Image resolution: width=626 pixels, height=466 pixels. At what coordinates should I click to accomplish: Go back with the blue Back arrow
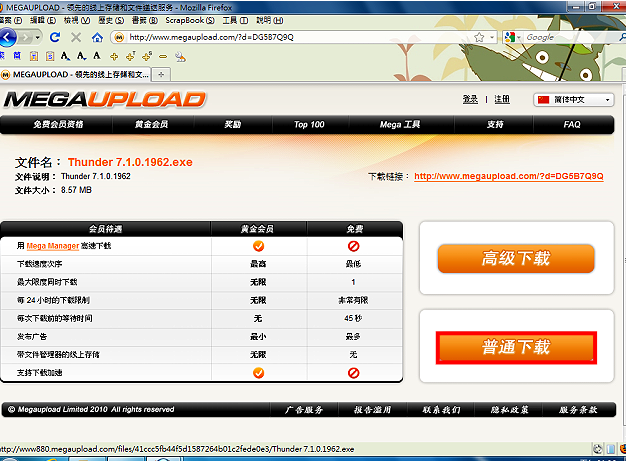(x=7, y=38)
